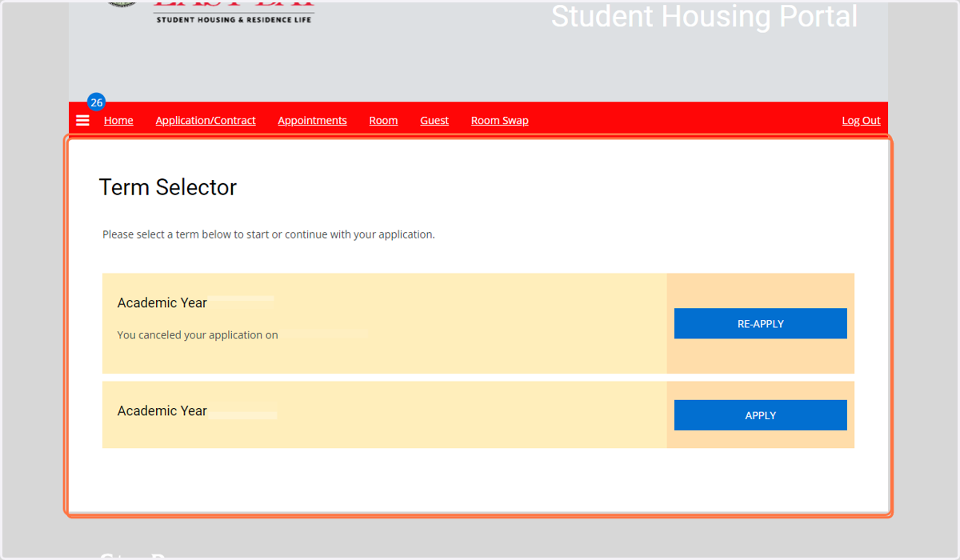Open the Guest menu item
Image resolution: width=960 pixels, height=560 pixels.
pos(434,121)
